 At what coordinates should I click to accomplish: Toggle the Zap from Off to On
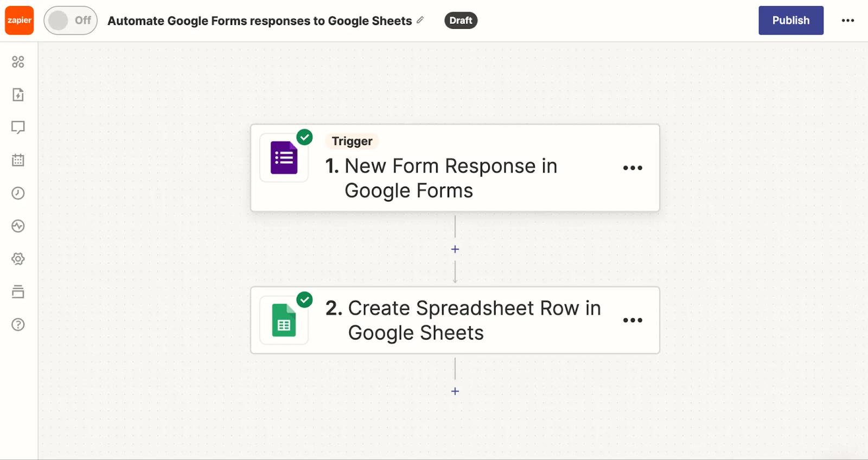coord(70,20)
